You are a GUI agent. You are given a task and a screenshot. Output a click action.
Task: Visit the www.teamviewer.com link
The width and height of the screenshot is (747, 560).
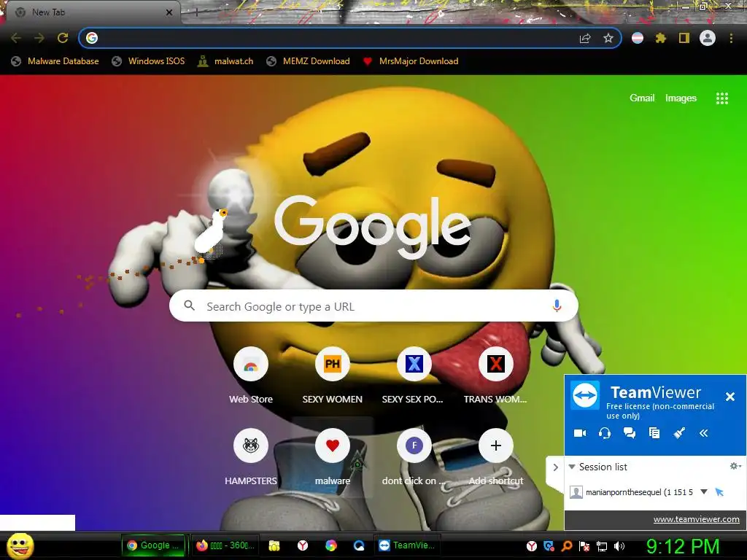point(696,519)
